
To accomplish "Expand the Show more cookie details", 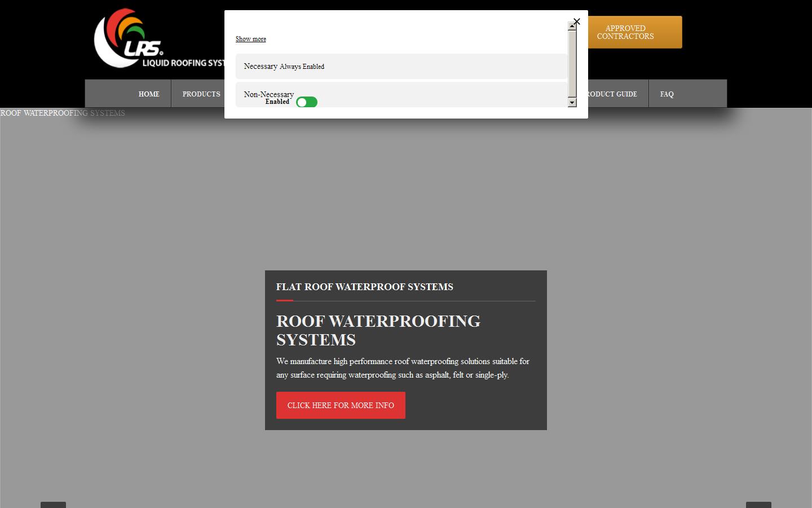I will (x=250, y=39).
